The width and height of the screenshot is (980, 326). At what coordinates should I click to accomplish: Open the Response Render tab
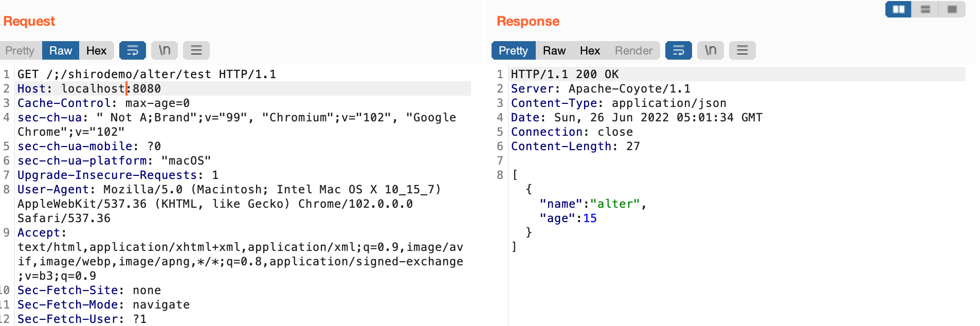click(x=633, y=50)
